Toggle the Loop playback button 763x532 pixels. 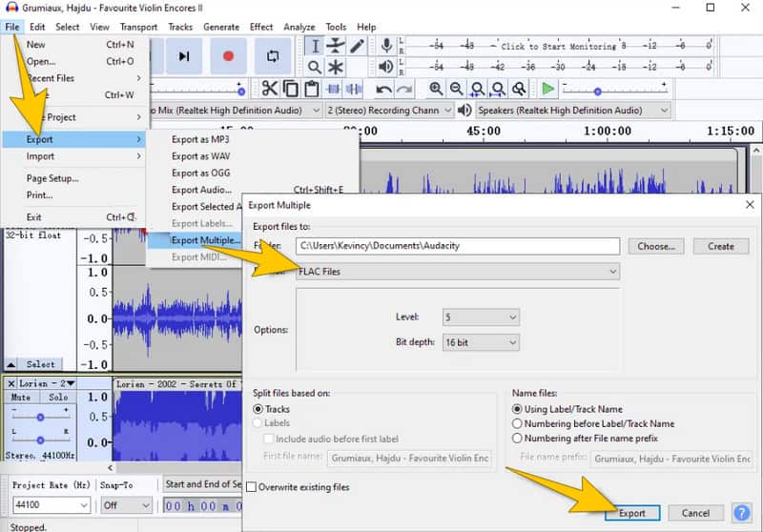(x=273, y=56)
